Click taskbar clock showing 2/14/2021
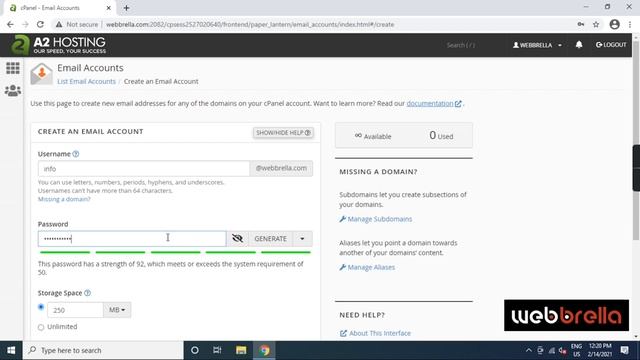The image size is (640, 360). [600, 350]
